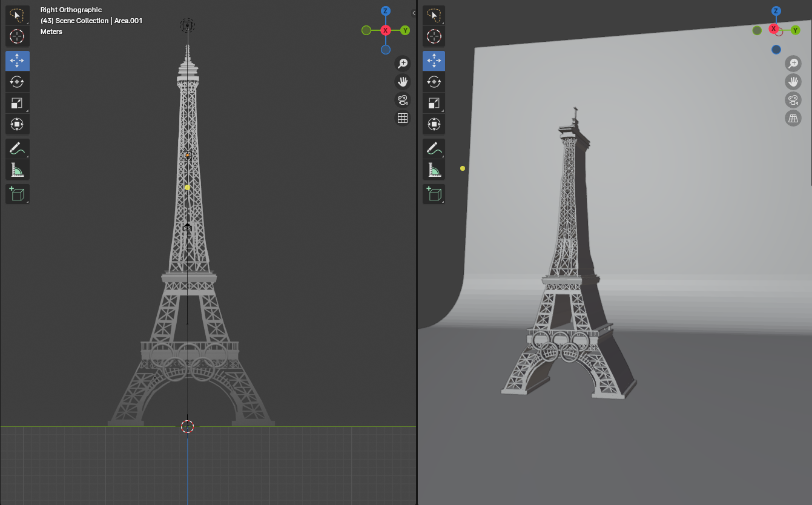Activate the Cursor tool in the orthographic viewport

[17, 36]
